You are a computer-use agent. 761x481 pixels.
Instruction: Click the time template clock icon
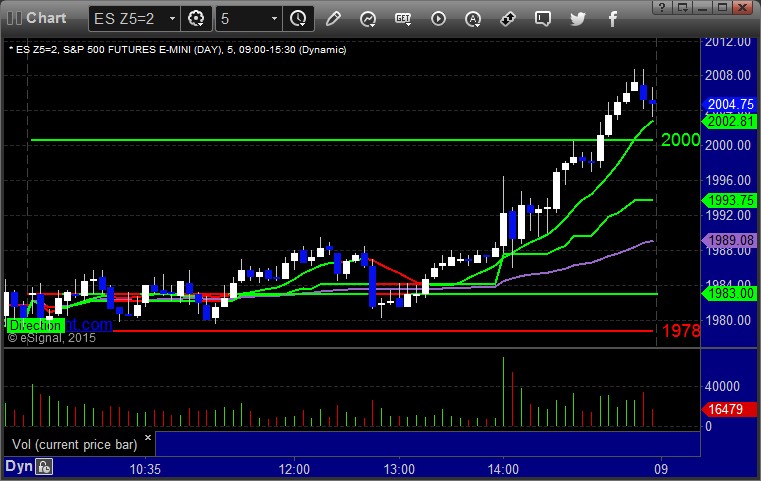point(298,18)
